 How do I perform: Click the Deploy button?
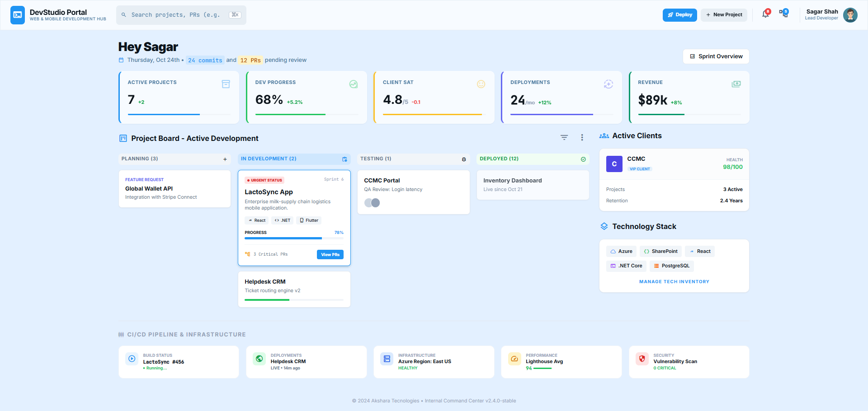[x=679, y=15]
